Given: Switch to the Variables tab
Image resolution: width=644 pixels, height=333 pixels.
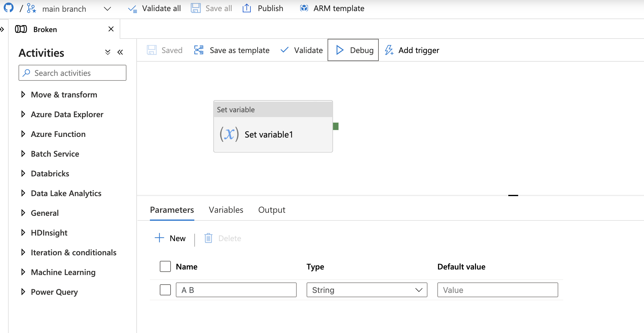Looking at the screenshot, I should (x=226, y=210).
